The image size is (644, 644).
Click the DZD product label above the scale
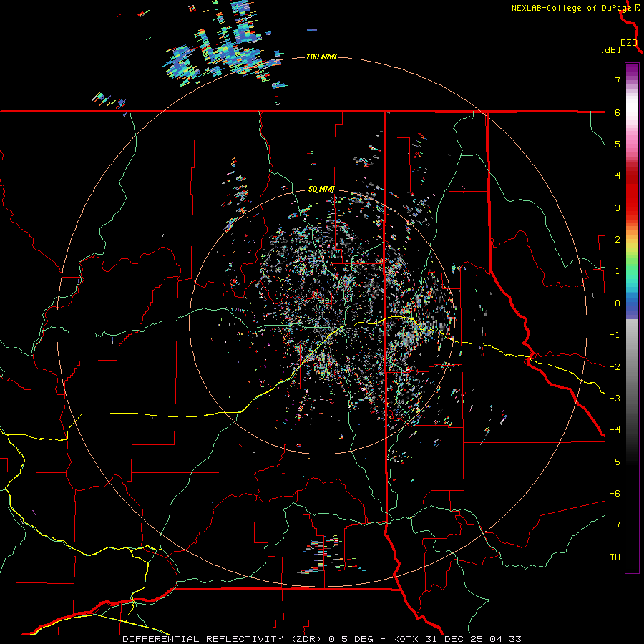coord(629,43)
